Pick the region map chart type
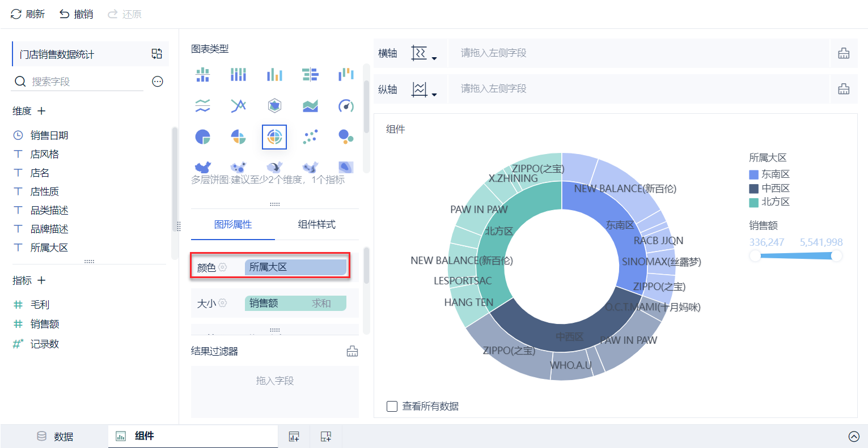This screenshot has width=868, height=448. (203, 167)
